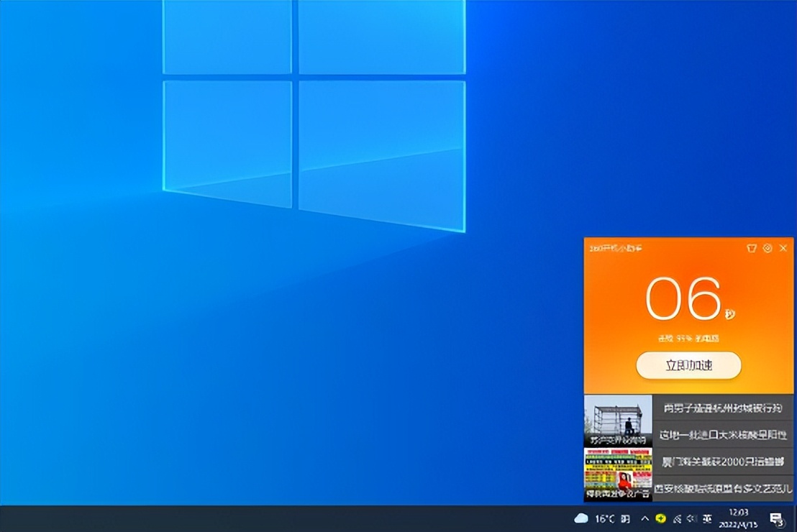Click the 16°C temperature reading
The height and width of the screenshot is (532, 797).
click(605, 519)
